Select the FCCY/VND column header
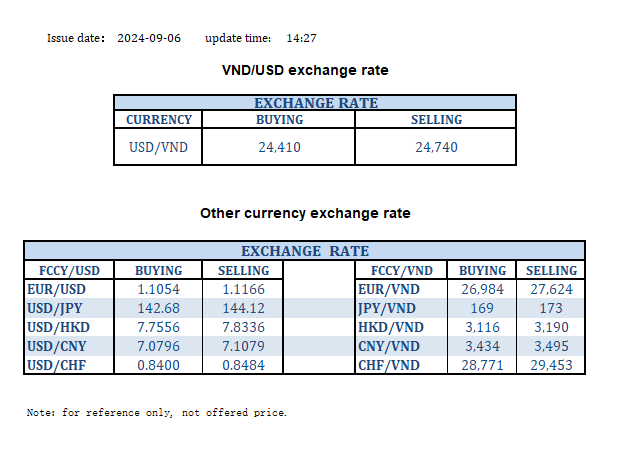 click(401, 270)
